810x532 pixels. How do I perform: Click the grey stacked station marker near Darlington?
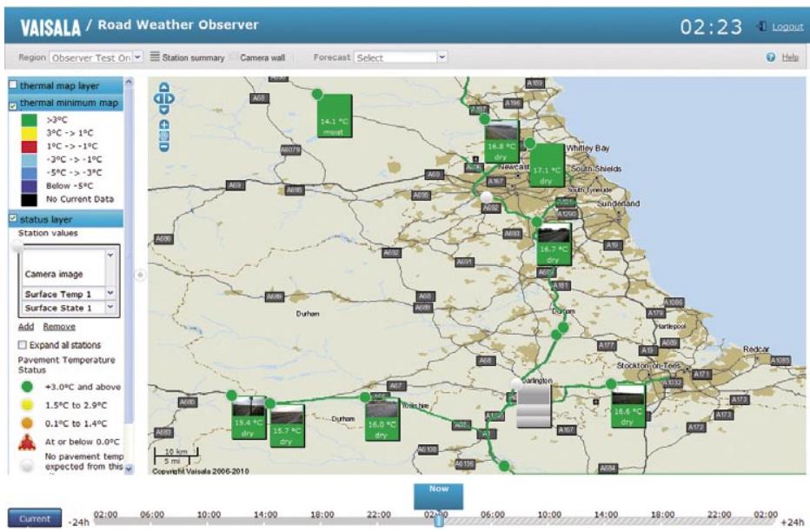point(533,407)
